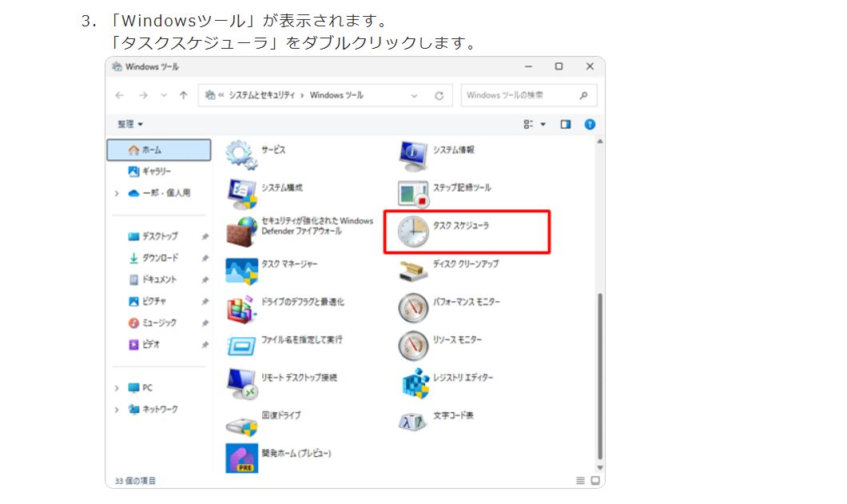Go up one folder level arrow

click(x=184, y=96)
